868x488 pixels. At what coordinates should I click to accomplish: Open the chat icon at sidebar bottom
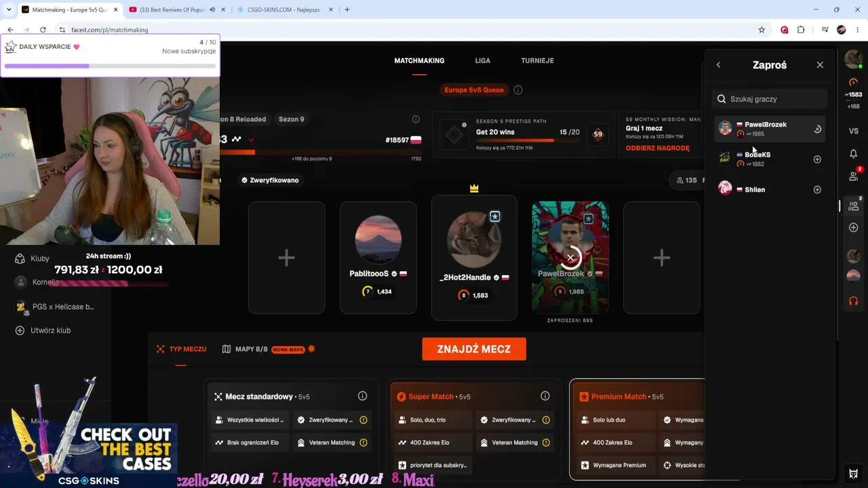click(x=854, y=473)
